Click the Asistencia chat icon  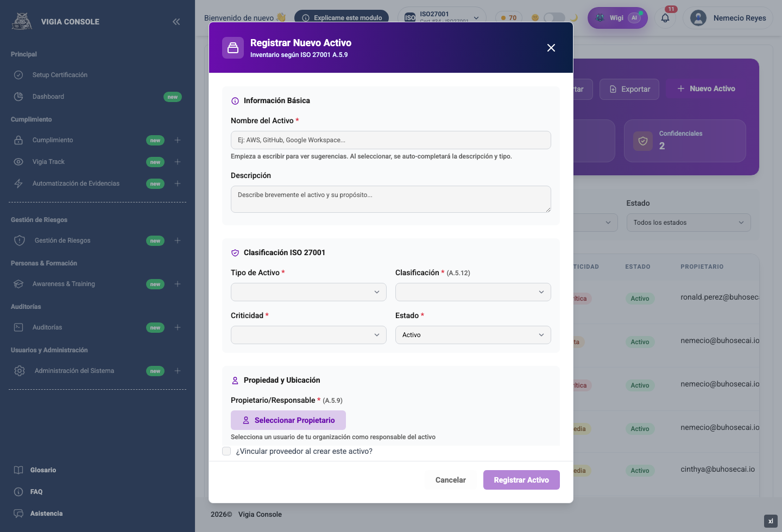coord(18,514)
